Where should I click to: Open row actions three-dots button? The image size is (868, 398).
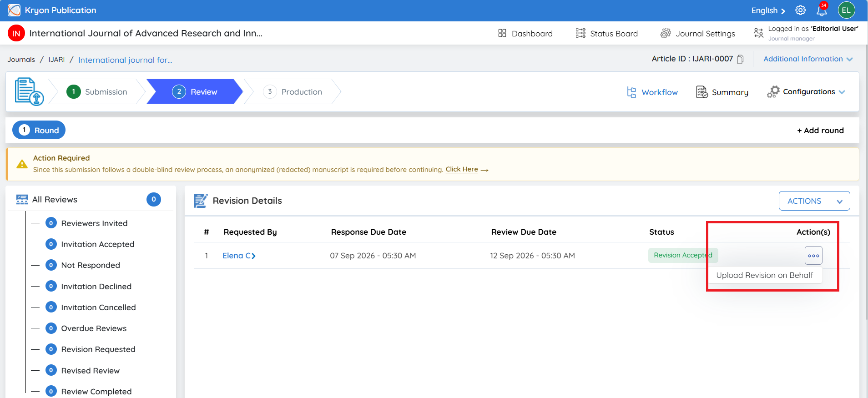pos(813,256)
